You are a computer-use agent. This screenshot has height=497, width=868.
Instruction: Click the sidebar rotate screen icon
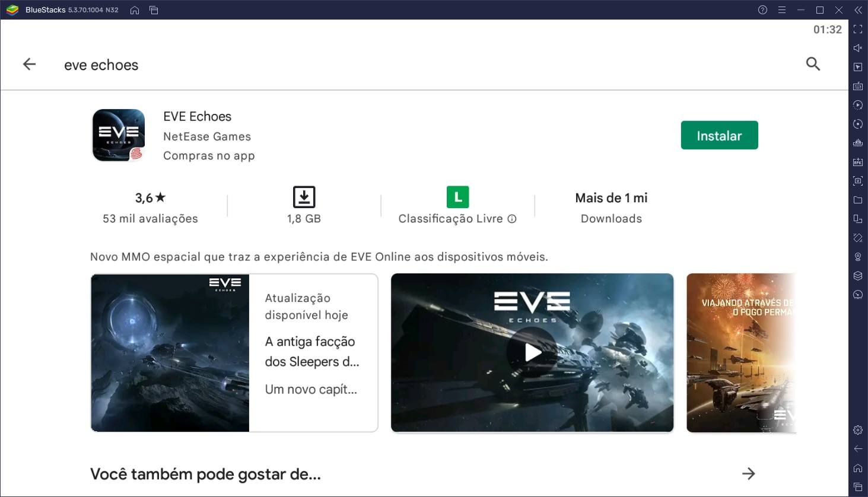858,219
